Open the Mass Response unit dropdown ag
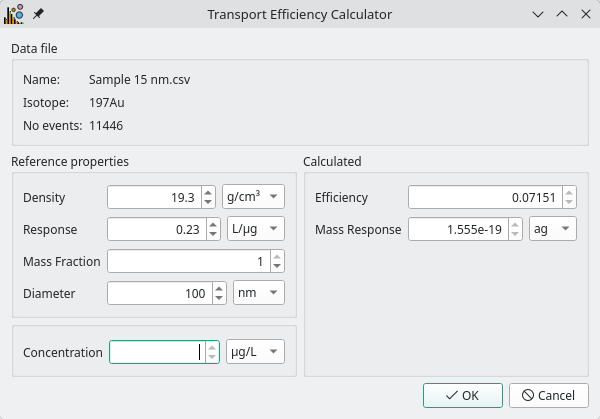Image resolution: width=600 pixels, height=419 pixels. coord(553,229)
